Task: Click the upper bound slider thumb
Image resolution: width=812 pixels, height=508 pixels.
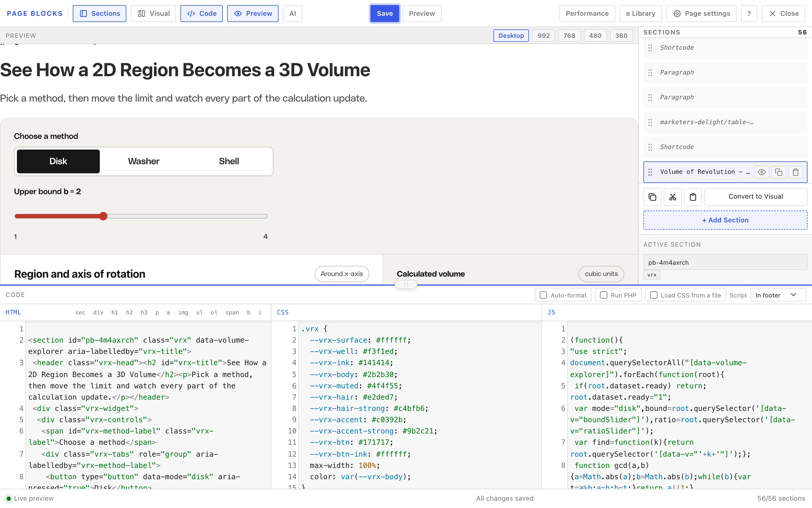Action: tap(104, 216)
